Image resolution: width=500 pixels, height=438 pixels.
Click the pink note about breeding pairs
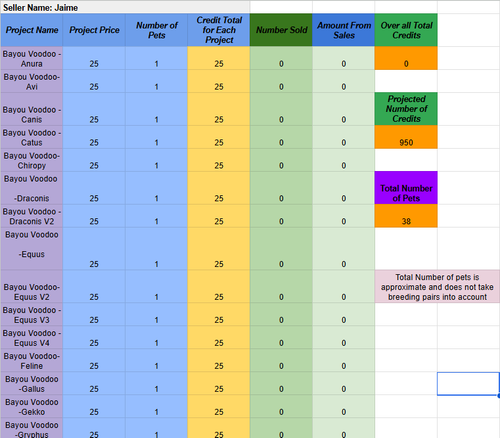pos(437,286)
